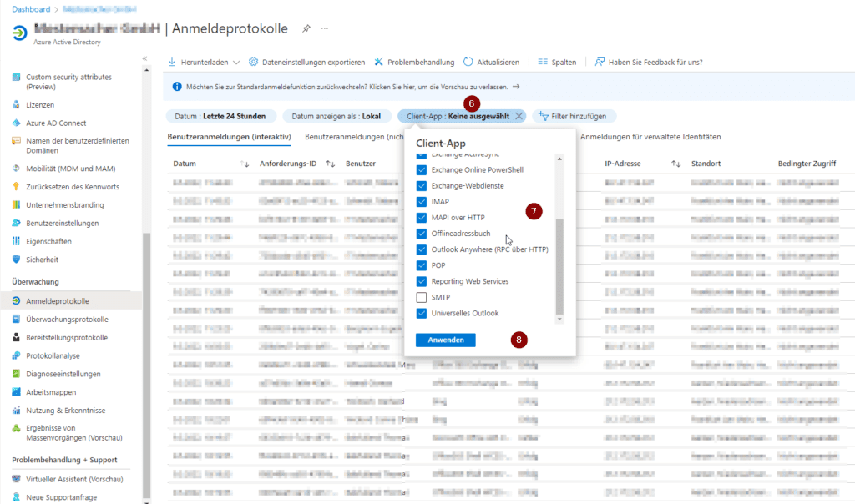Sort by Anforderungs-ID column arrows
Image resolution: width=855 pixels, height=504 pixels.
click(x=330, y=164)
